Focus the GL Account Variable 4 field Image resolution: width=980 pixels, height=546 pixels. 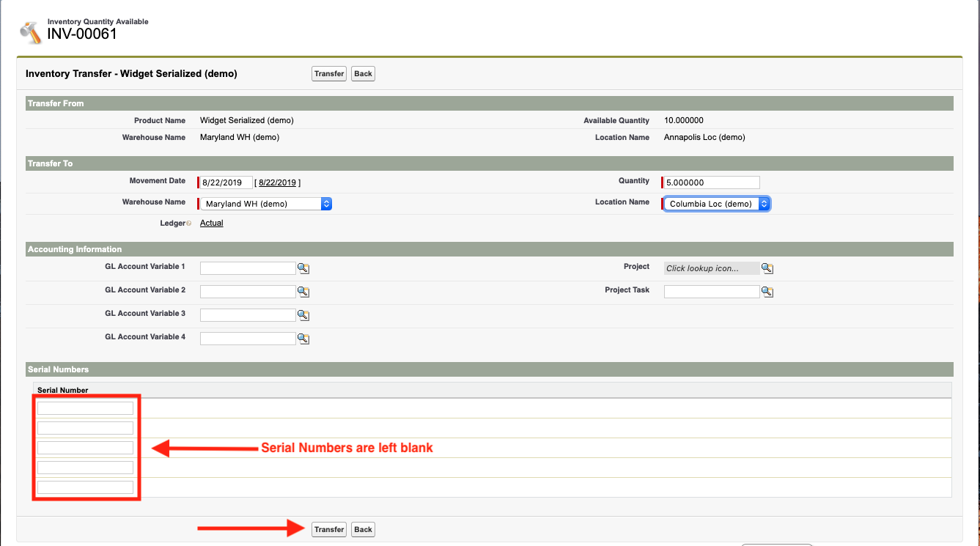248,339
